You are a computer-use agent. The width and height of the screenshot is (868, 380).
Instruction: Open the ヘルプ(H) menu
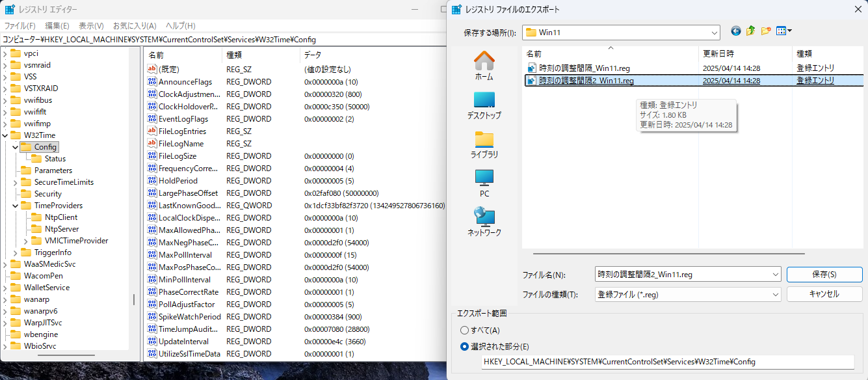(181, 26)
